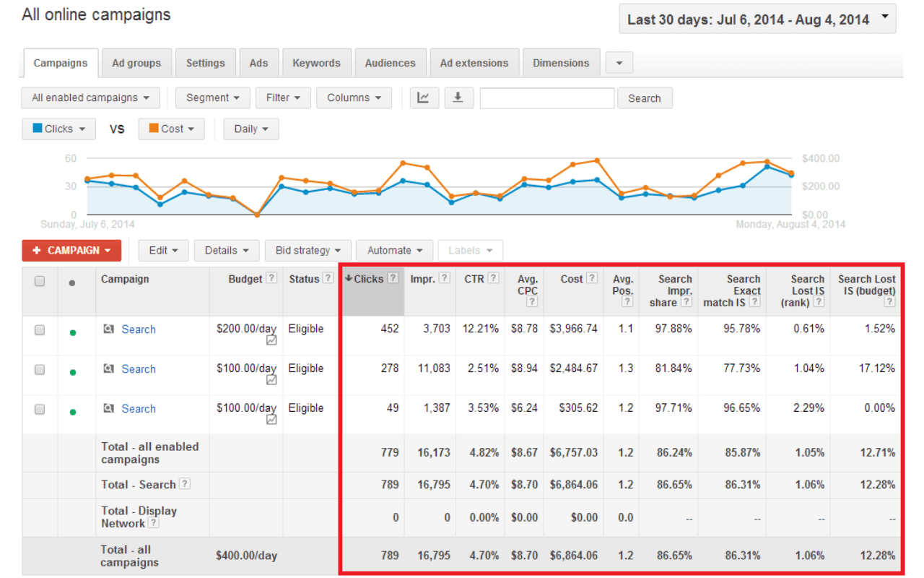Click the help icon next to CTR header
Viewport: 924px width, 578px height.
[493, 278]
